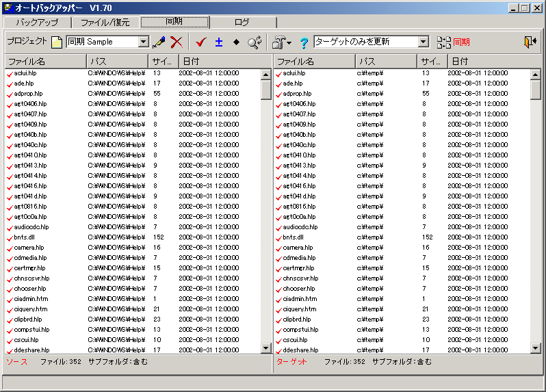Open the ターゲットのみを更新 mode dropdown
The height and width of the screenshot is (392, 546).
pyautogui.click(x=423, y=42)
